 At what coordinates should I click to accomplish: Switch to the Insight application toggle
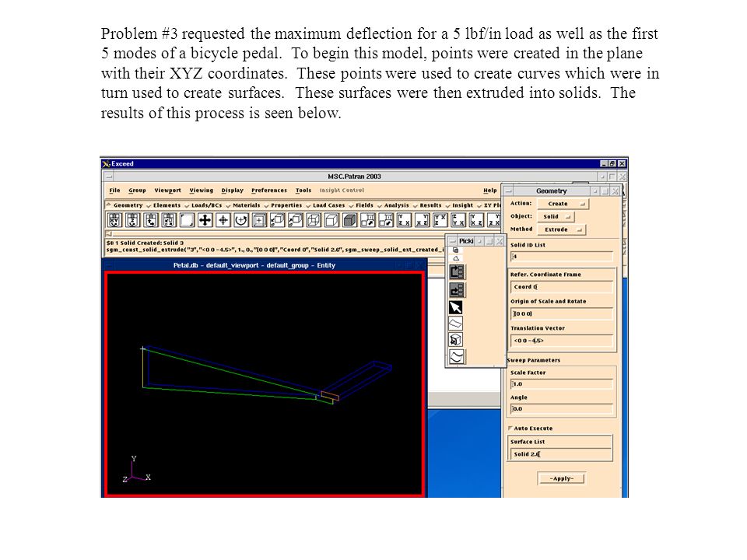click(459, 205)
